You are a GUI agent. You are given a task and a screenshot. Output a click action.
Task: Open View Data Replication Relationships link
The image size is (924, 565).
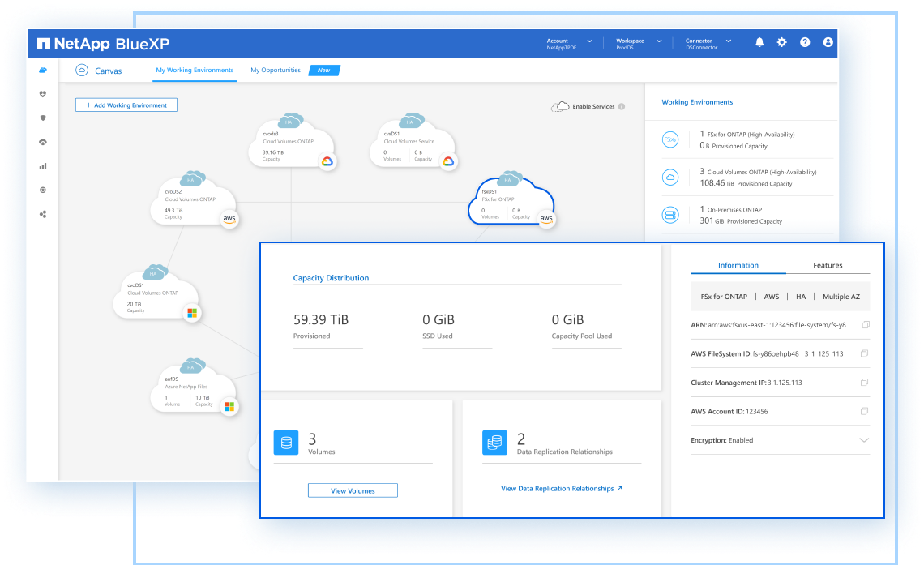pos(561,489)
